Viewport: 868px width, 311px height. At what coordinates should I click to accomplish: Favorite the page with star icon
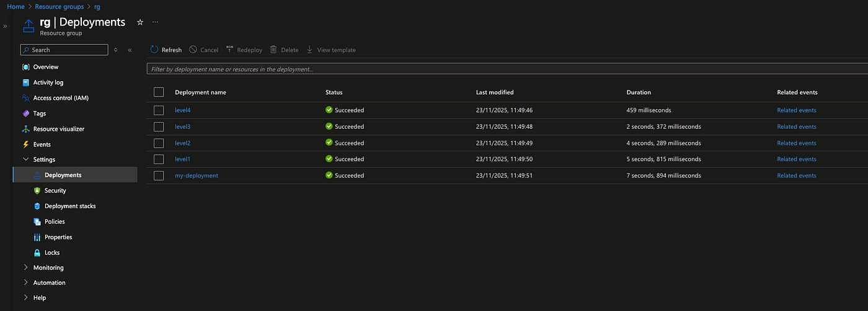(x=140, y=22)
